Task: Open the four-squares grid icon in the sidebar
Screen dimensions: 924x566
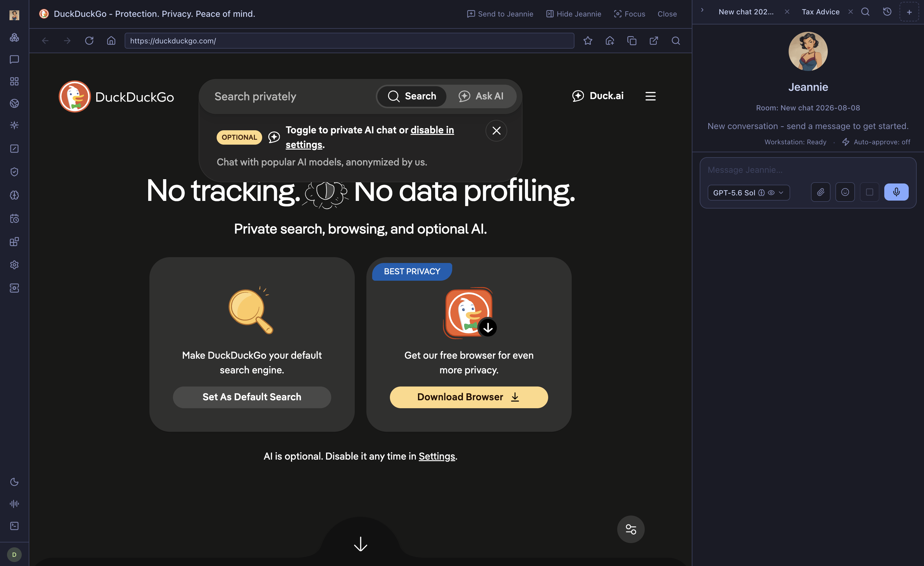Action: (14, 81)
